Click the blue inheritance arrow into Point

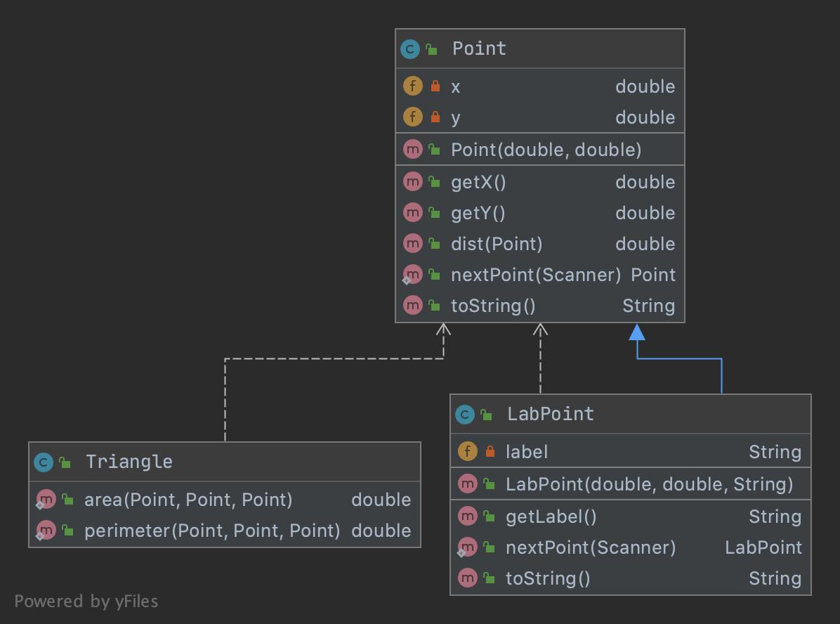(x=637, y=332)
